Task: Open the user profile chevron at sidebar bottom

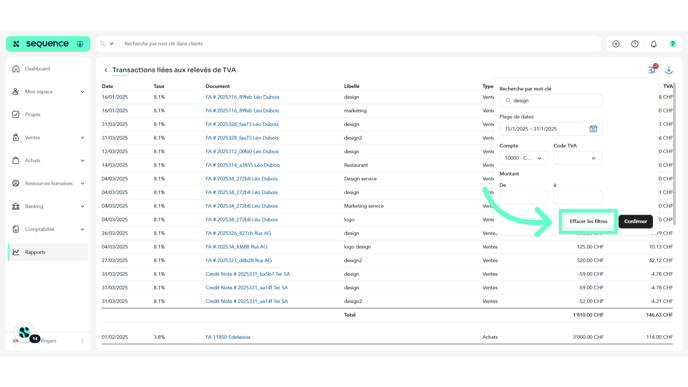Action: click(x=82, y=341)
